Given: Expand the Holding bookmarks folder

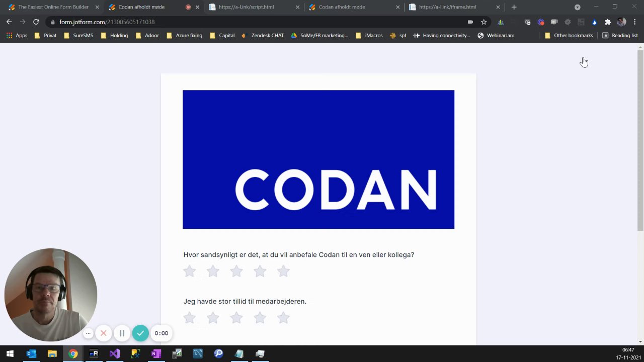Looking at the screenshot, I should 114,35.
